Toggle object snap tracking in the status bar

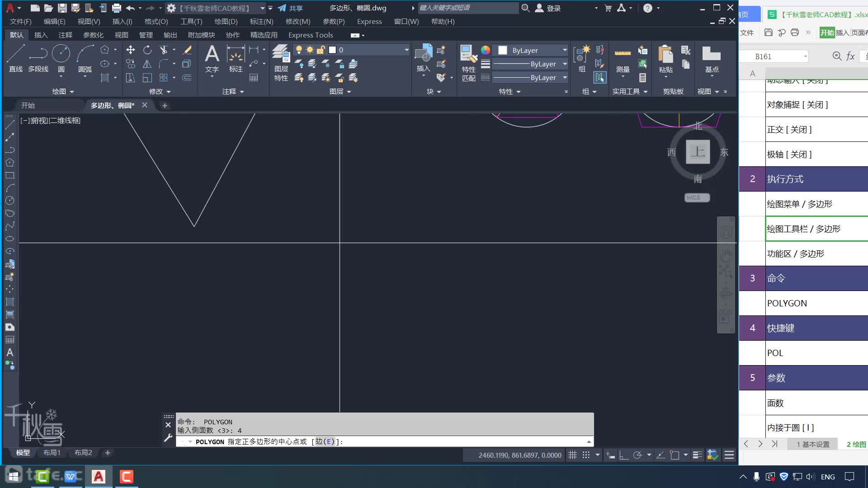[660, 455]
